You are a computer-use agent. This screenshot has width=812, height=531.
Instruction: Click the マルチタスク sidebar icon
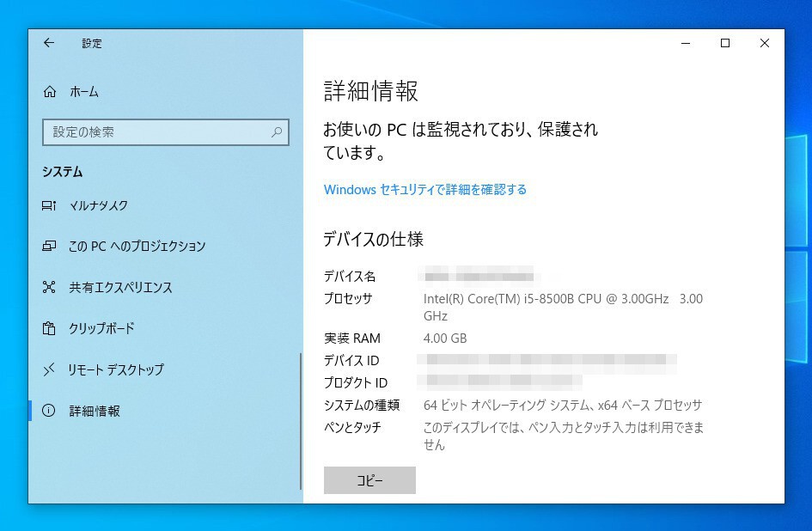pyautogui.click(x=49, y=205)
